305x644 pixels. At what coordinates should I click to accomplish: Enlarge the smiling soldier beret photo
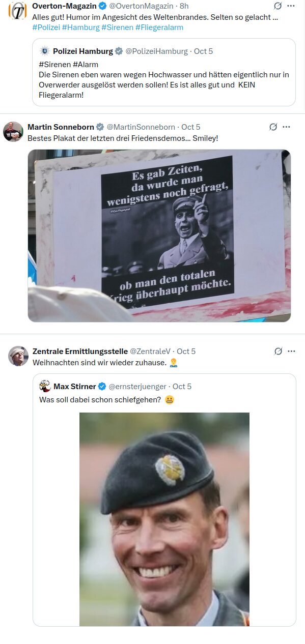[x=164, y=519]
